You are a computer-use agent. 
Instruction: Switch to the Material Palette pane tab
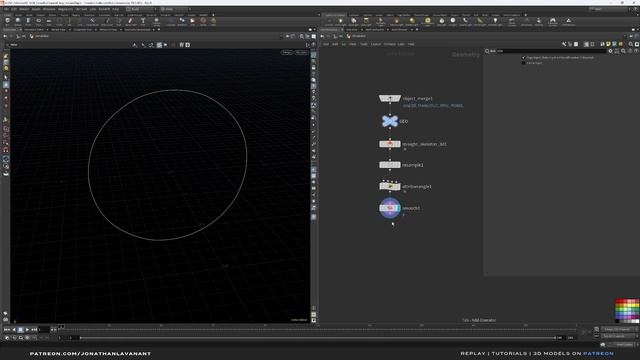pos(374,30)
